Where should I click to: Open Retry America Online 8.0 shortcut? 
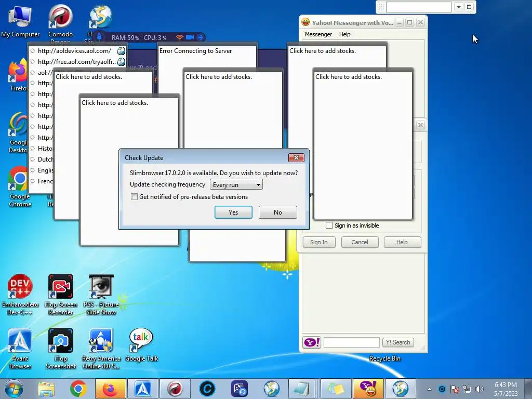click(101, 349)
